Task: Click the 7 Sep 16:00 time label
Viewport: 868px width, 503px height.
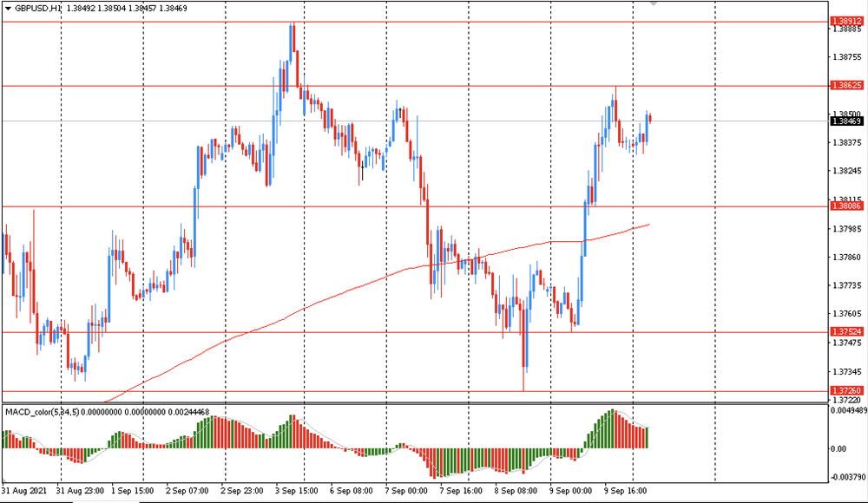Action: [461, 491]
